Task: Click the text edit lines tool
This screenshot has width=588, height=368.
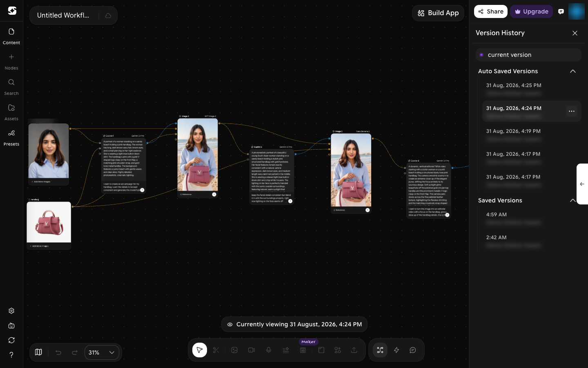Action: [286, 350]
